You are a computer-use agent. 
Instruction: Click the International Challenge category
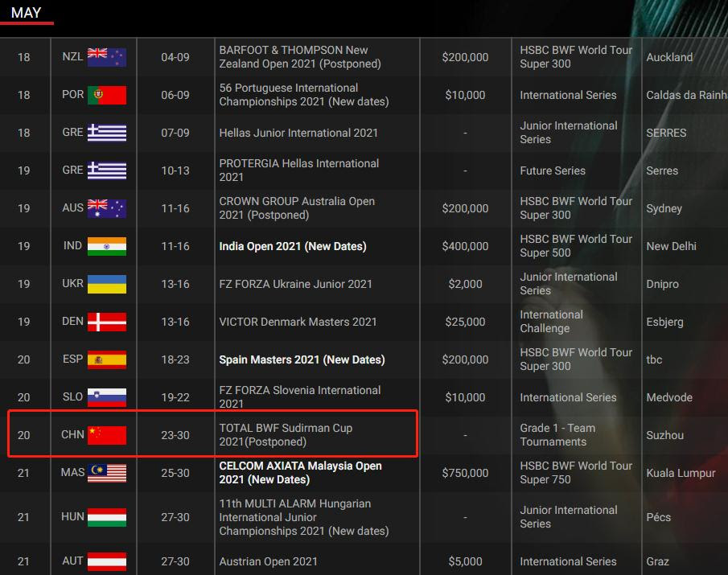pyautogui.click(x=551, y=321)
